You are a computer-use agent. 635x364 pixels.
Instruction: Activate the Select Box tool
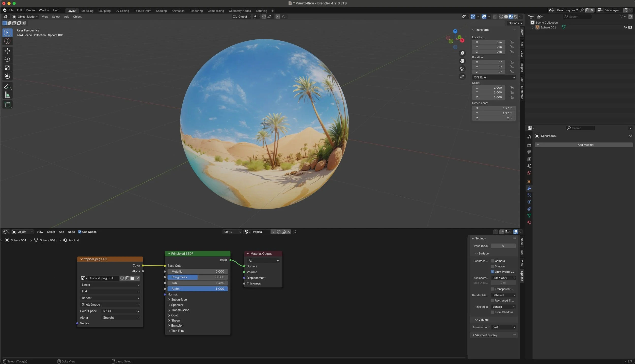click(7, 33)
